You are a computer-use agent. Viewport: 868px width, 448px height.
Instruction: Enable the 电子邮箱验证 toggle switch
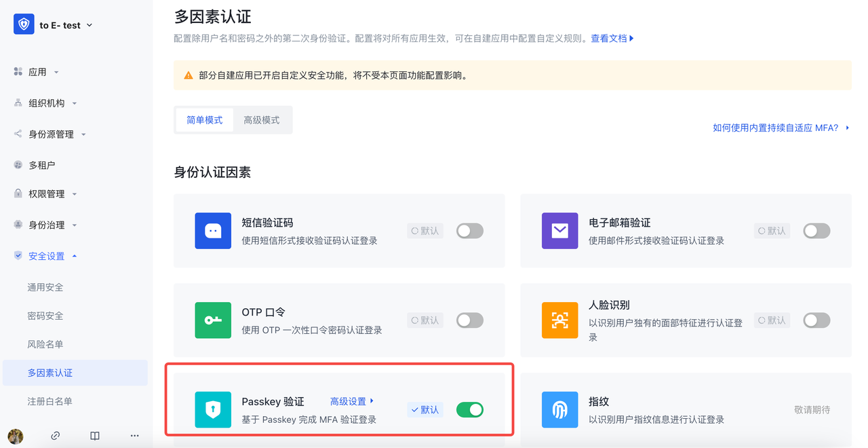coord(816,231)
